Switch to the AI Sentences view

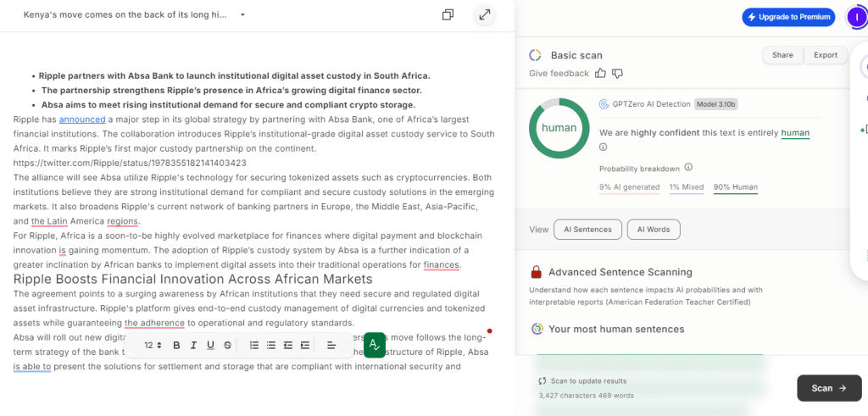(x=587, y=230)
